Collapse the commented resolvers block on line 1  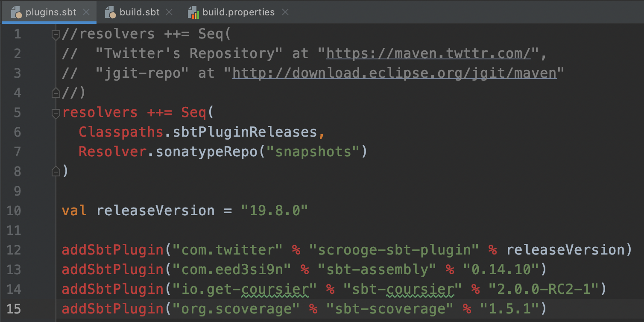click(56, 34)
